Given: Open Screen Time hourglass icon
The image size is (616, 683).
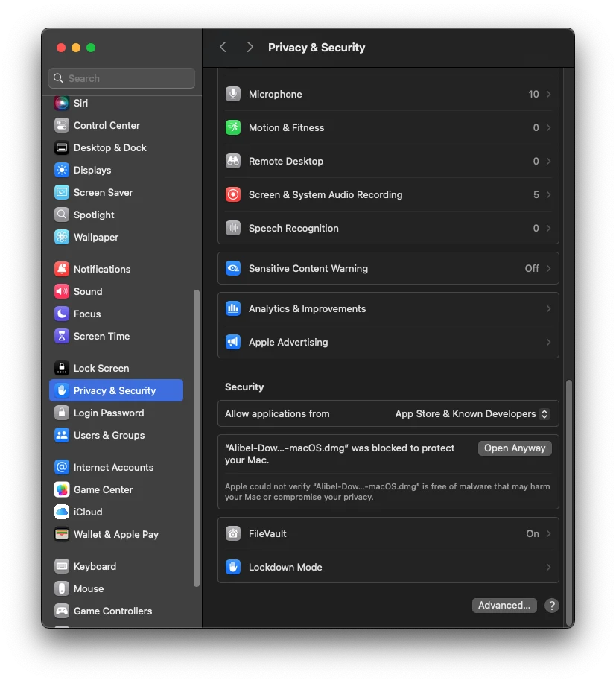Looking at the screenshot, I should click(61, 336).
